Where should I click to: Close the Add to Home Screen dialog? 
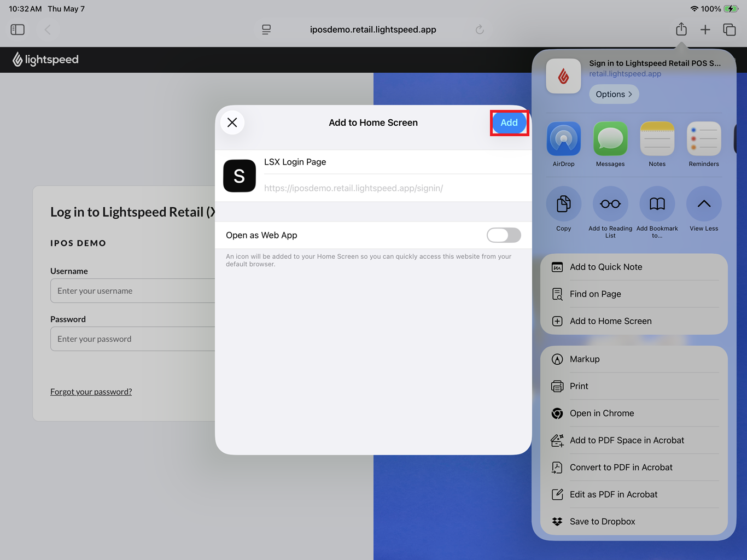pyautogui.click(x=232, y=122)
